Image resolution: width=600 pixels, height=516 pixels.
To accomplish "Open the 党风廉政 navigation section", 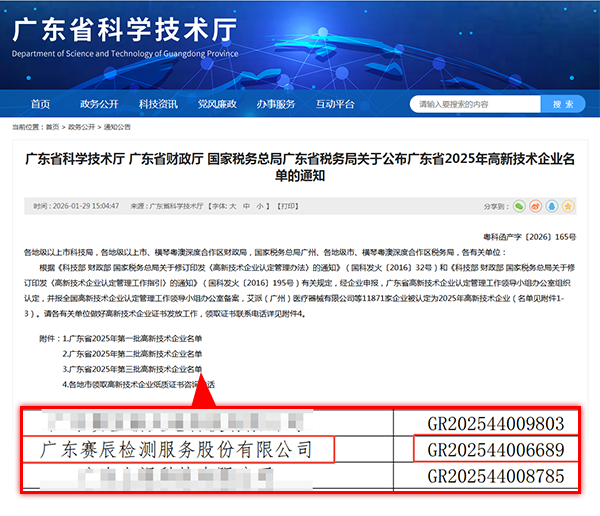I will click(x=217, y=104).
